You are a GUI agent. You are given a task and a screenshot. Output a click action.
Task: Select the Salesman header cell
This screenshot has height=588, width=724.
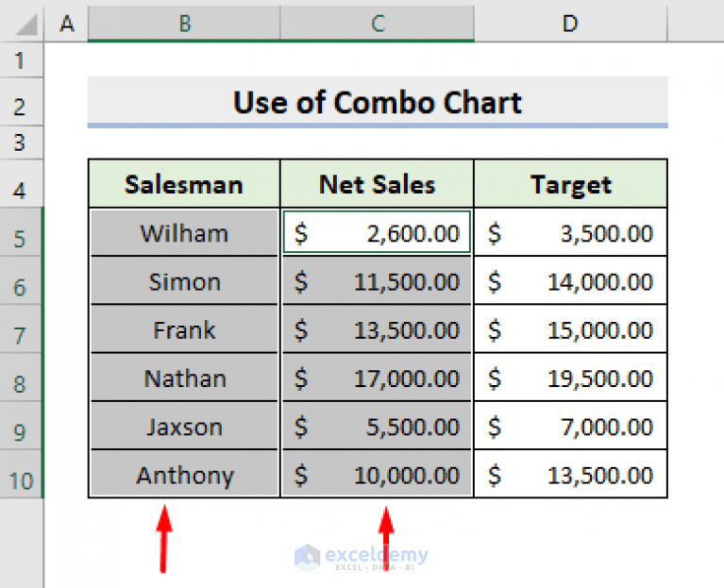tap(184, 184)
